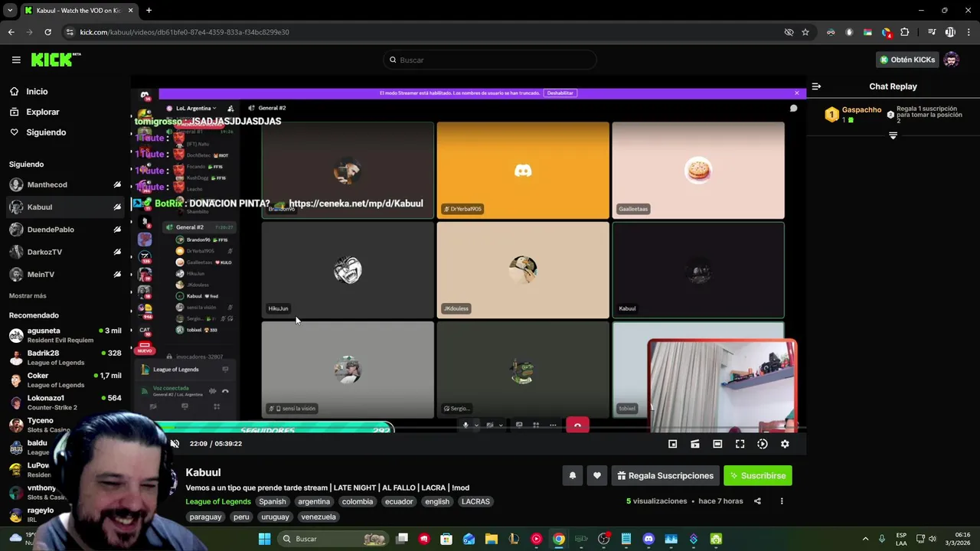
Task: Open Explorar in the sidebar
Action: coord(42,112)
